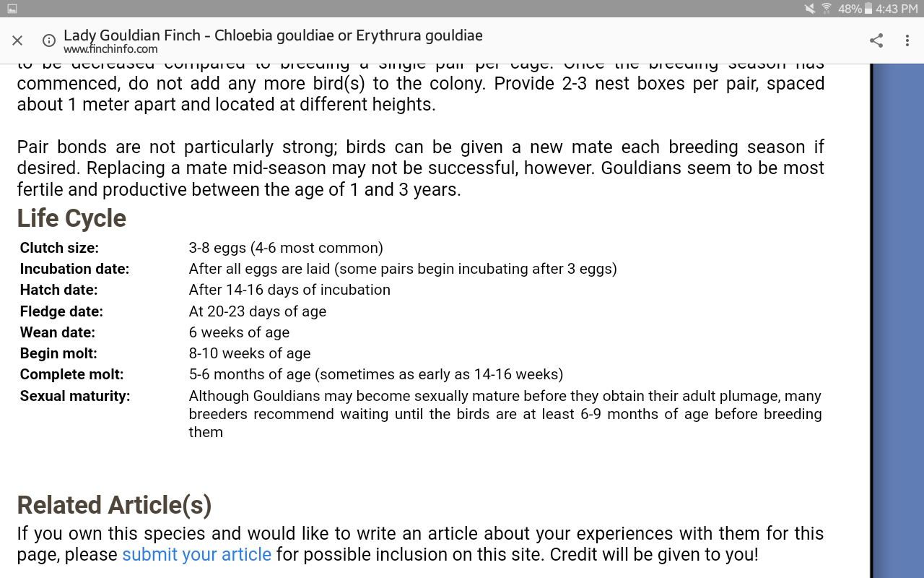Tap the battery indicator icon
This screenshot has height=578, width=924.
tap(868, 9)
